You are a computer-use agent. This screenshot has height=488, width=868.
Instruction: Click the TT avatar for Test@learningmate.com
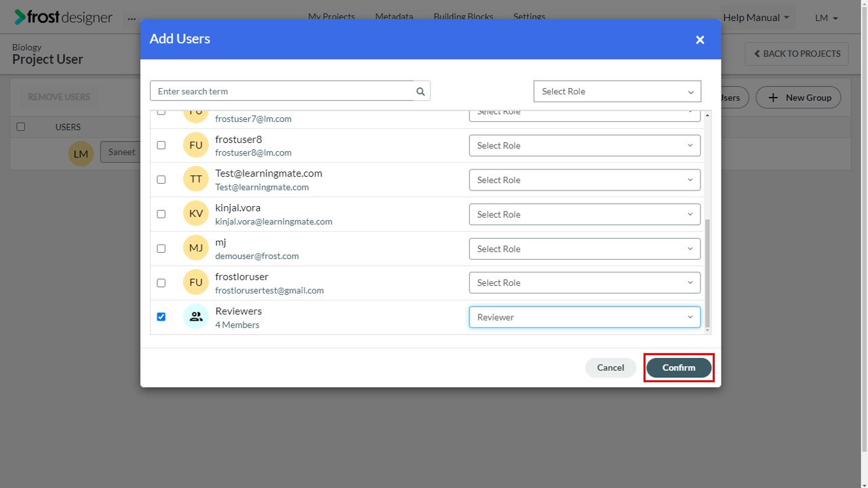pyautogui.click(x=196, y=180)
